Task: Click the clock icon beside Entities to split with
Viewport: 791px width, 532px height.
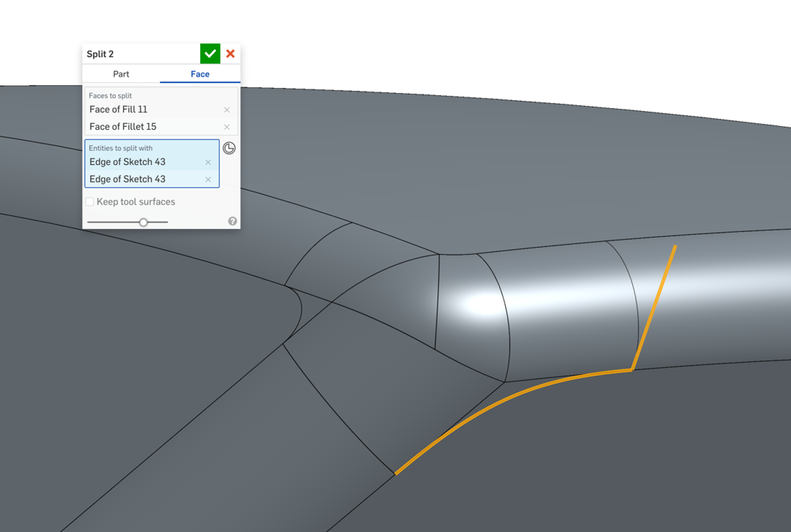Action: click(x=229, y=148)
